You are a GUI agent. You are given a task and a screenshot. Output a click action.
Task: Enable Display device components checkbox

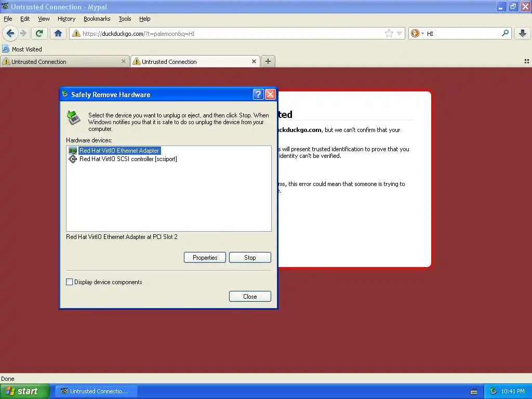pyautogui.click(x=69, y=282)
